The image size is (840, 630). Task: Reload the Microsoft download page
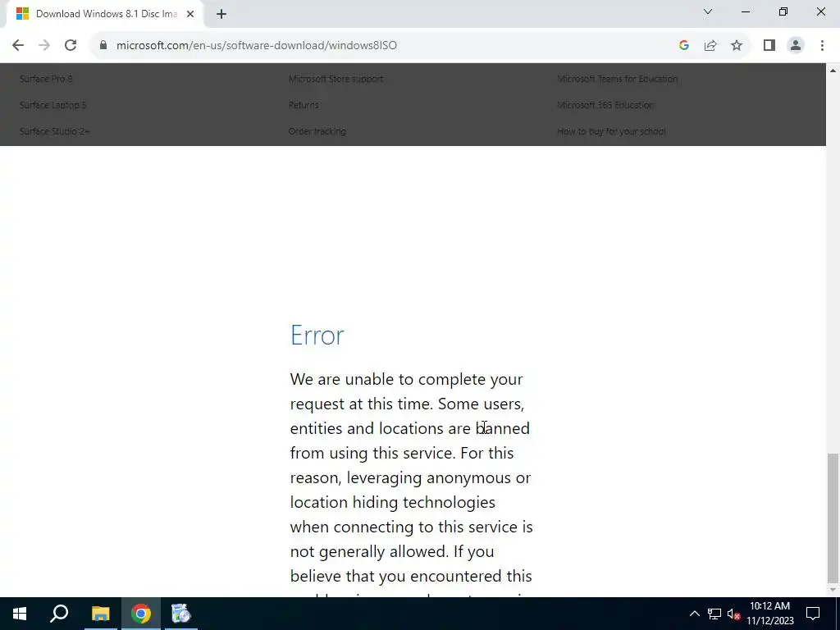pyautogui.click(x=71, y=46)
